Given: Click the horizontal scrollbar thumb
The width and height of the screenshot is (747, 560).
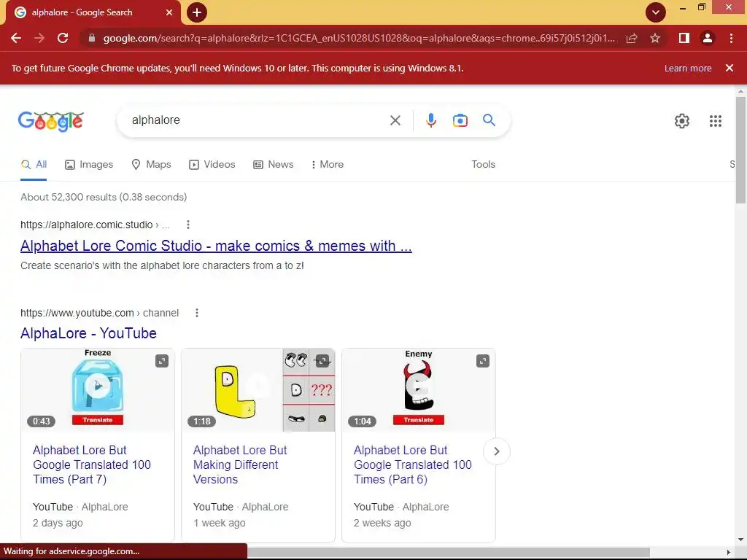Looking at the screenshot, I should click(x=448, y=552).
